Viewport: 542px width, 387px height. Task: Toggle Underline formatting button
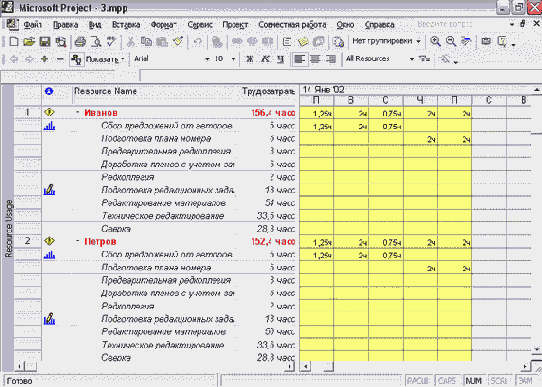pyautogui.click(x=281, y=59)
